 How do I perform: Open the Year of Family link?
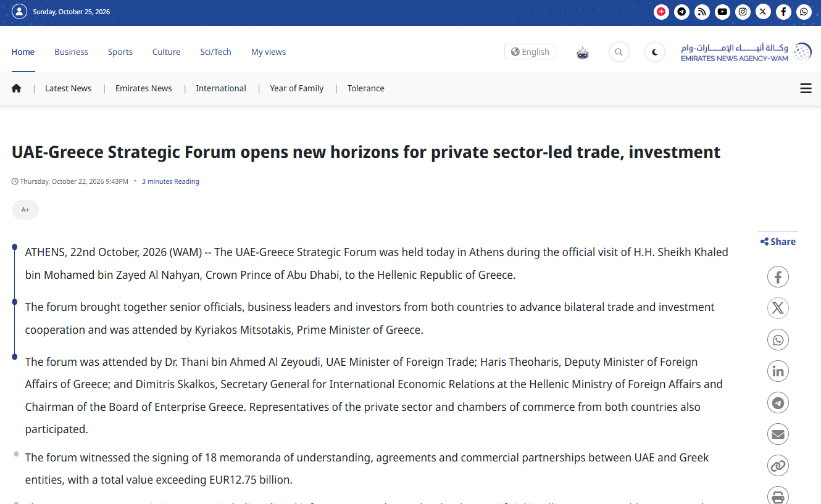pyautogui.click(x=297, y=88)
